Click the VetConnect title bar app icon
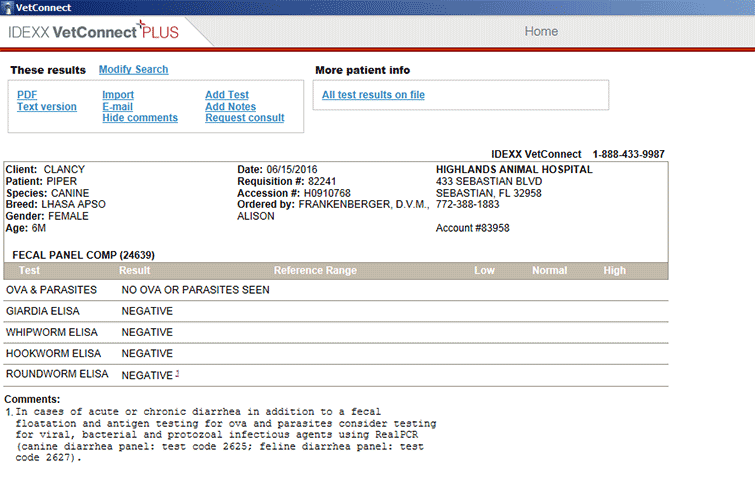The image size is (755, 486). (7, 8)
